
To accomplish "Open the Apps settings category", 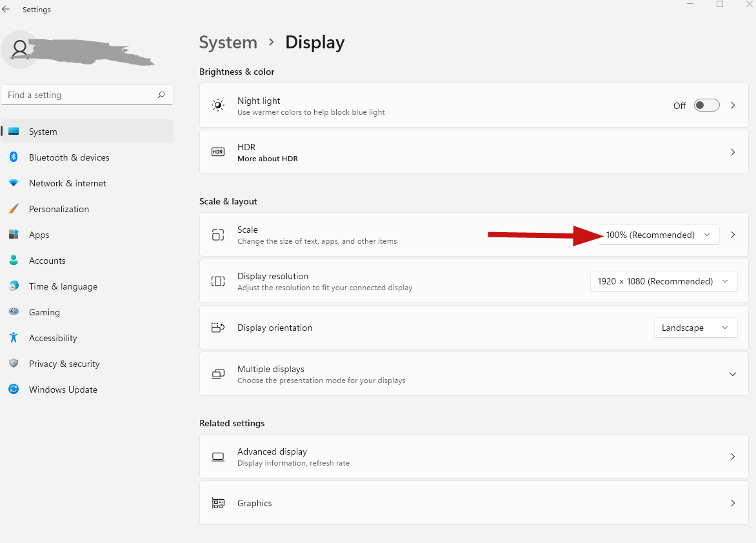I will (39, 235).
